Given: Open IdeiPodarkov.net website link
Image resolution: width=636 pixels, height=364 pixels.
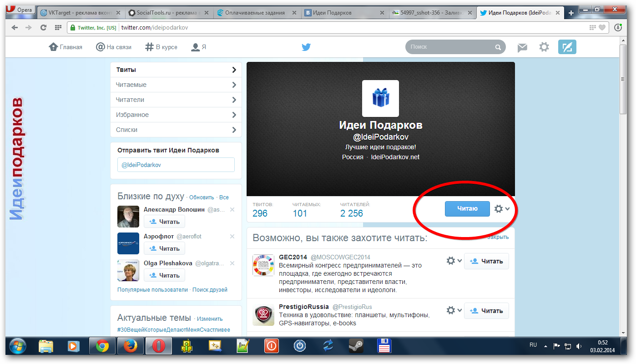Looking at the screenshot, I should [395, 157].
